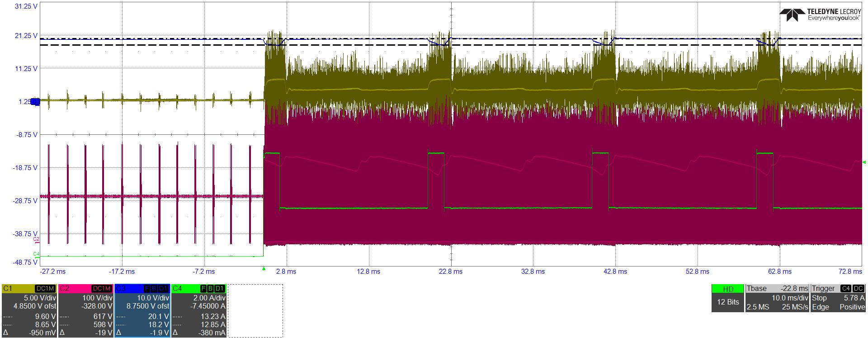The width and height of the screenshot is (868, 338).
Task: Click the D1 badge on C3 descriptor
Action: pos(164,288)
